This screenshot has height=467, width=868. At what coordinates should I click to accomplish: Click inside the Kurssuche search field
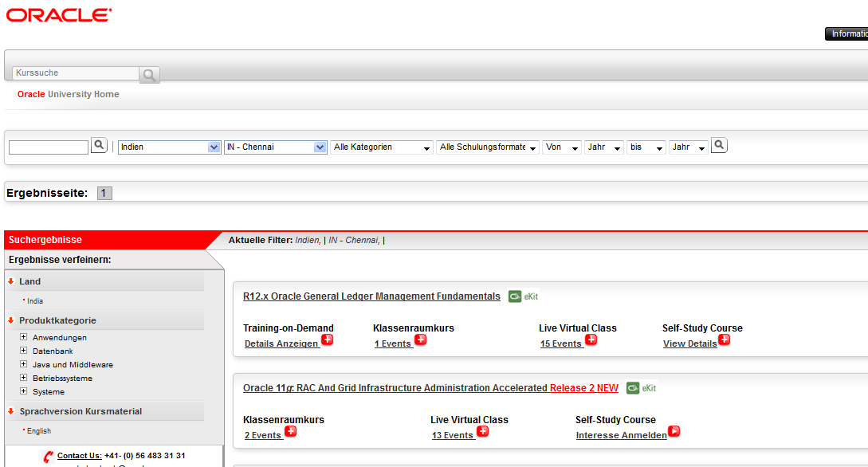[75, 73]
